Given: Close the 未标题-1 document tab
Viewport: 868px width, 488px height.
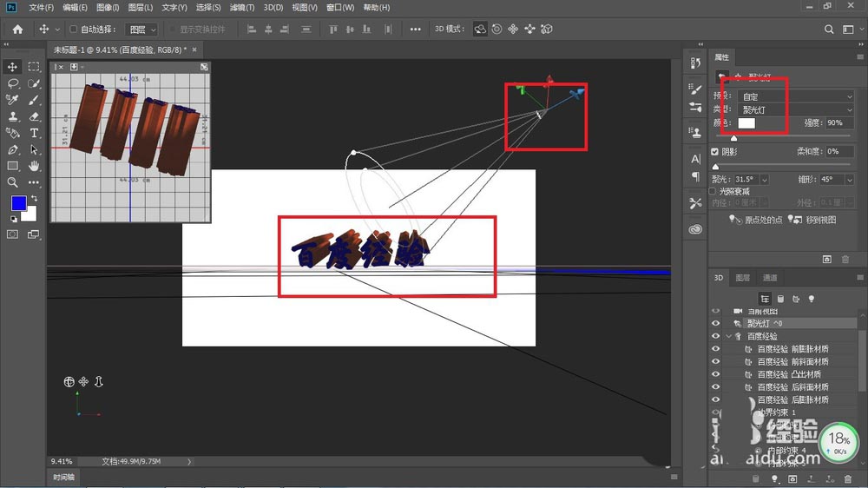Looking at the screenshot, I should [x=194, y=49].
